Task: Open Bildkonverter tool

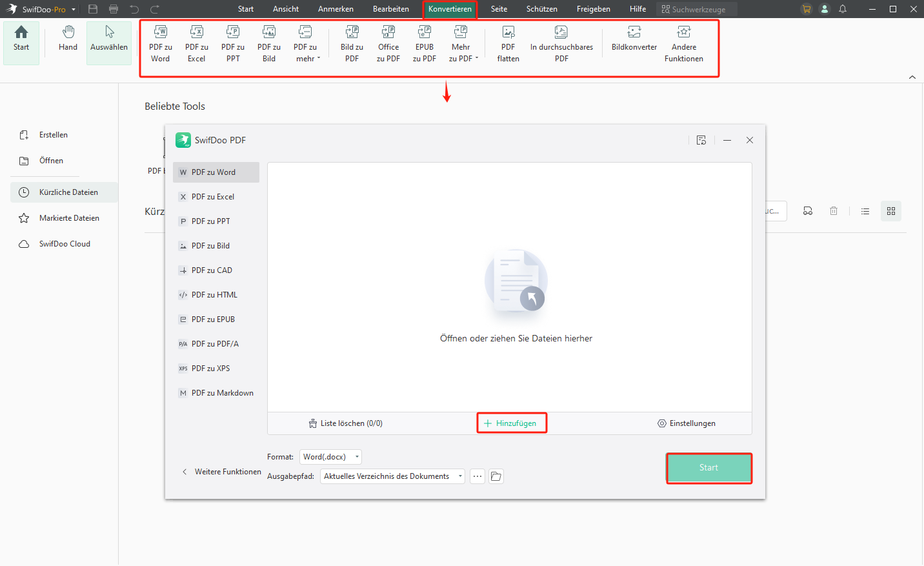Action: tap(634, 39)
